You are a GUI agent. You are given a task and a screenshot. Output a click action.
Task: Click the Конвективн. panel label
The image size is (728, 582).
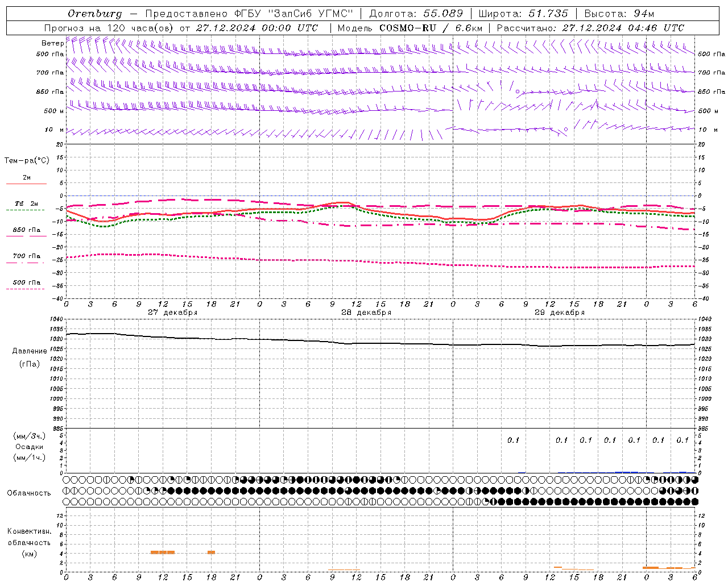tap(29, 531)
